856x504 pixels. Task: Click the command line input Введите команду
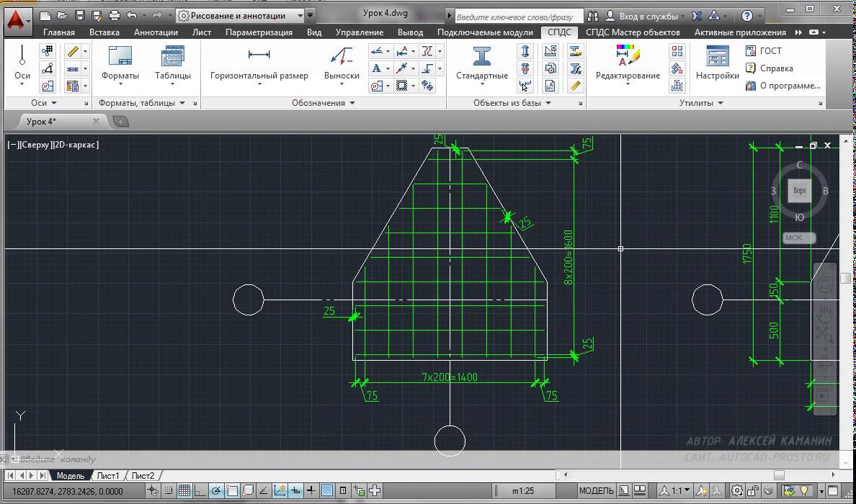(x=58, y=459)
